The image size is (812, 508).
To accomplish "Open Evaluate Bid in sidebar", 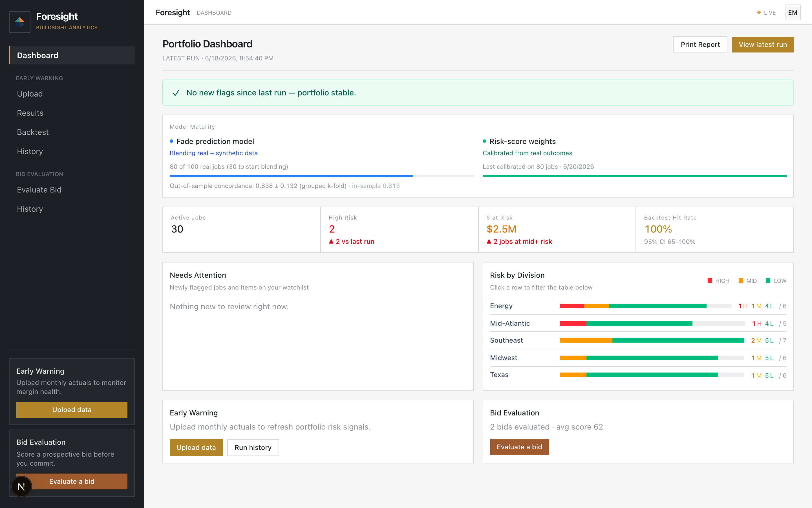I will tap(39, 189).
